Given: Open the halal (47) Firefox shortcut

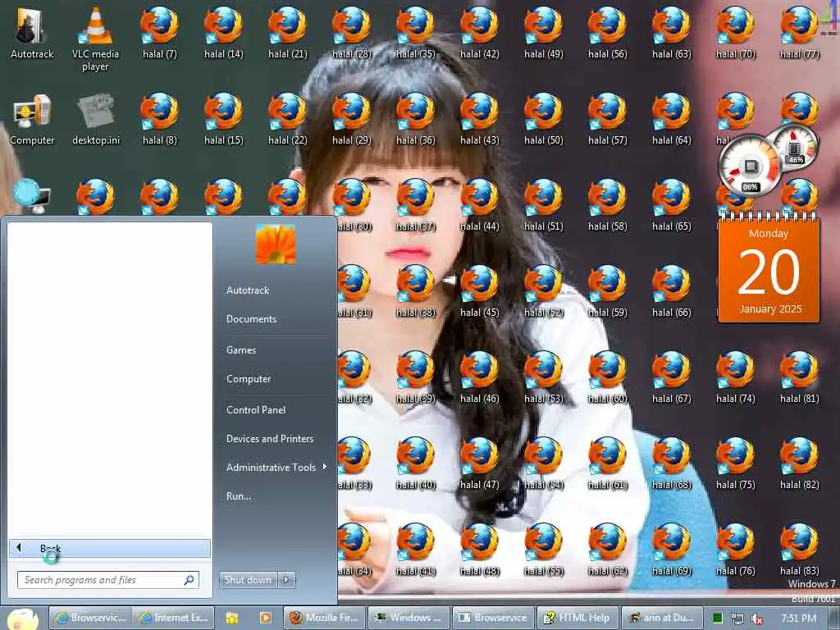Looking at the screenshot, I should [x=479, y=464].
